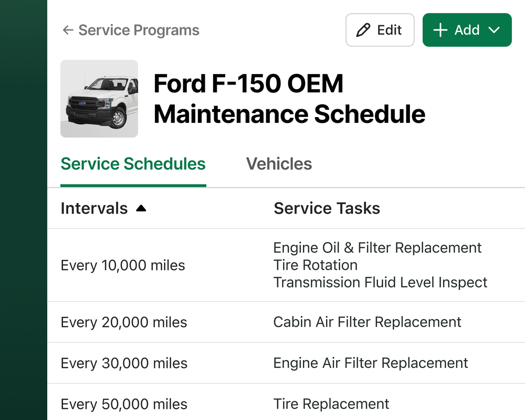The height and width of the screenshot is (420, 525).
Task: Go back to Service Programs
Action: point(131,30)
